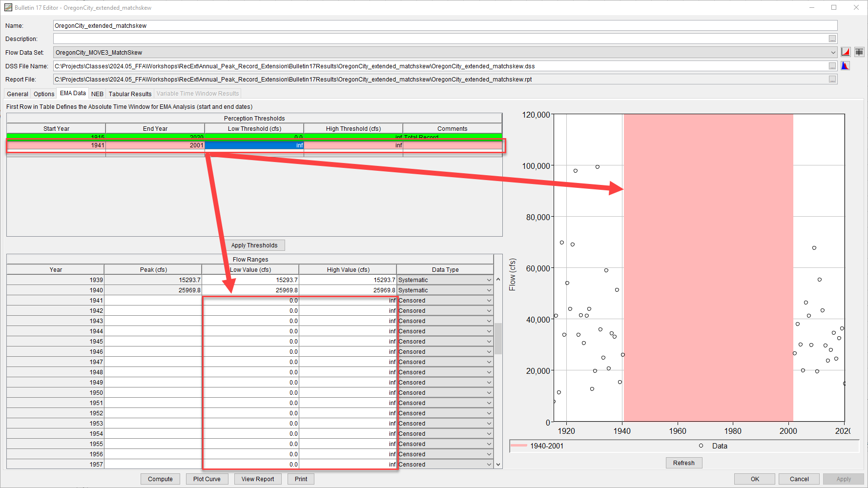Click the Print button
Viewport: 868px width, 488px height.
pos(301,479)
